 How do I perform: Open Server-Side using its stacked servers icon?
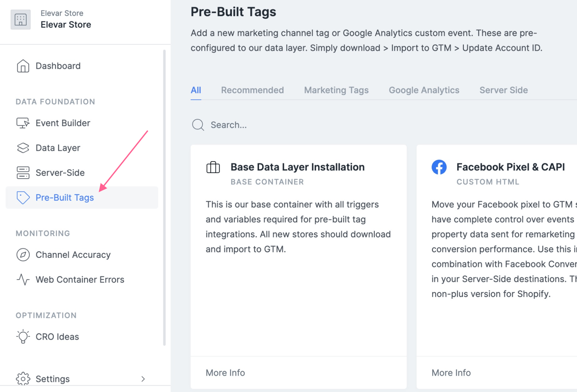pos(23,172)
